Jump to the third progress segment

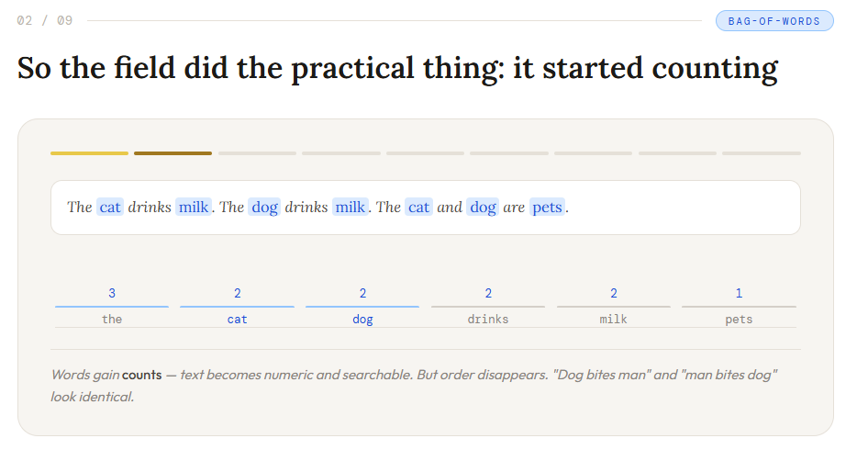[257, 153]
